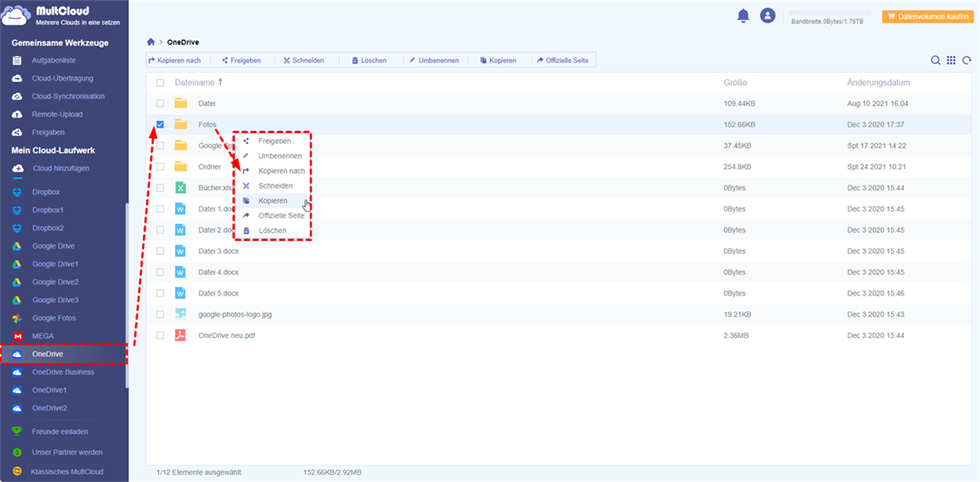Viewport: 980px width, 482px height.
Task: Switch to Klassisches MultCloud
Action: pyautogui.click(x=67, y=472)
